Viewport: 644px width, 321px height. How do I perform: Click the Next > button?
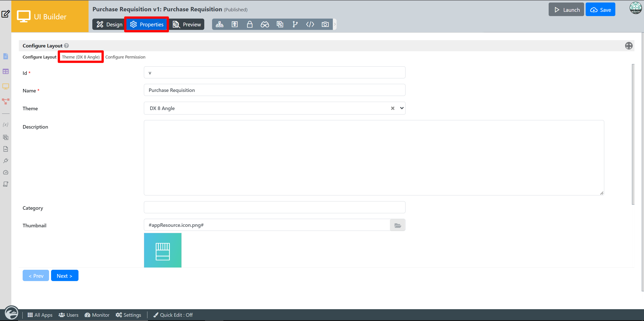(x=65, y=276)
